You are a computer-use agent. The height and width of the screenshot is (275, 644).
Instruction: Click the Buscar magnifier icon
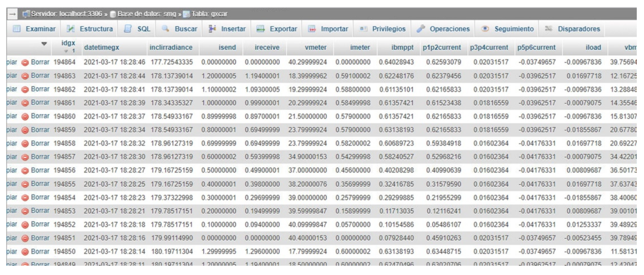click(x=165, y=29)
